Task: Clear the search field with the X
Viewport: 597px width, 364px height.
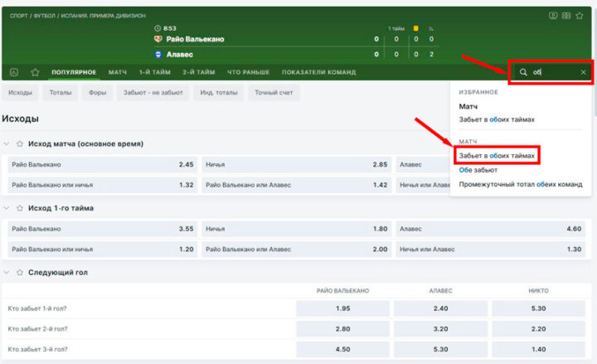Action: pyautogui.click(x=583, y=72)
